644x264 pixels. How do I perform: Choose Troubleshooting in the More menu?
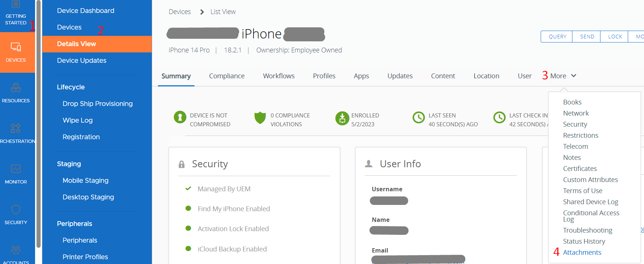[588, 230]
